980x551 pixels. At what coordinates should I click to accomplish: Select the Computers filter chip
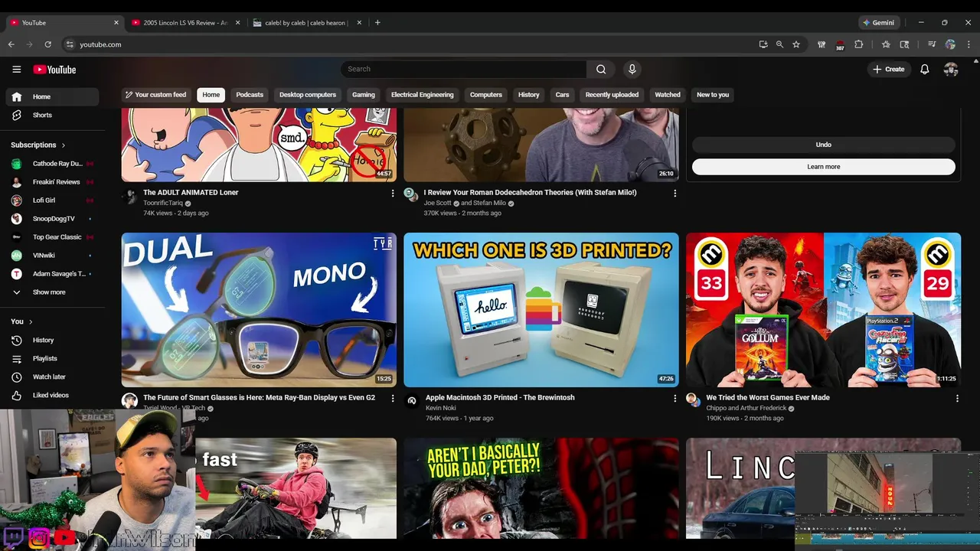pos(486,95)
